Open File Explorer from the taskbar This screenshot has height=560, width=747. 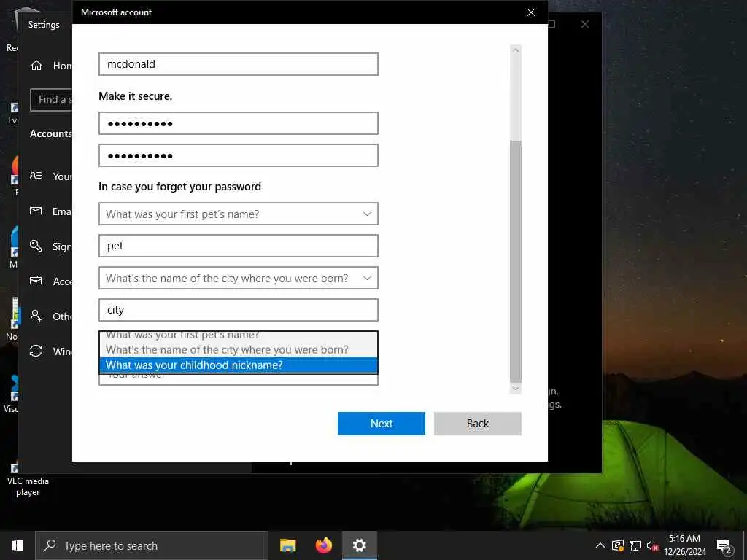click(287, 545)
